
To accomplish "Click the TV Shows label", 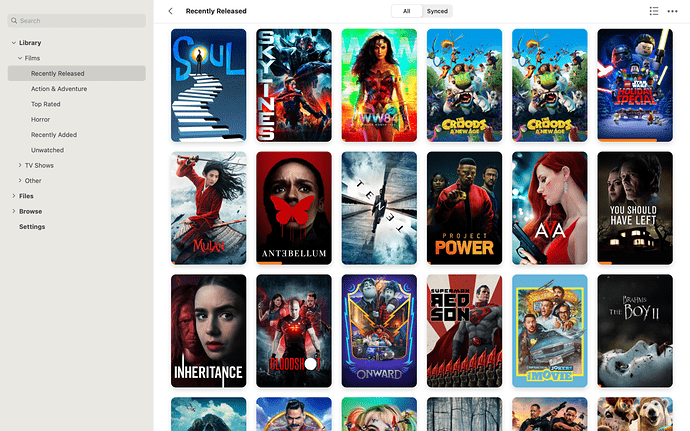I will coord(39,165).
